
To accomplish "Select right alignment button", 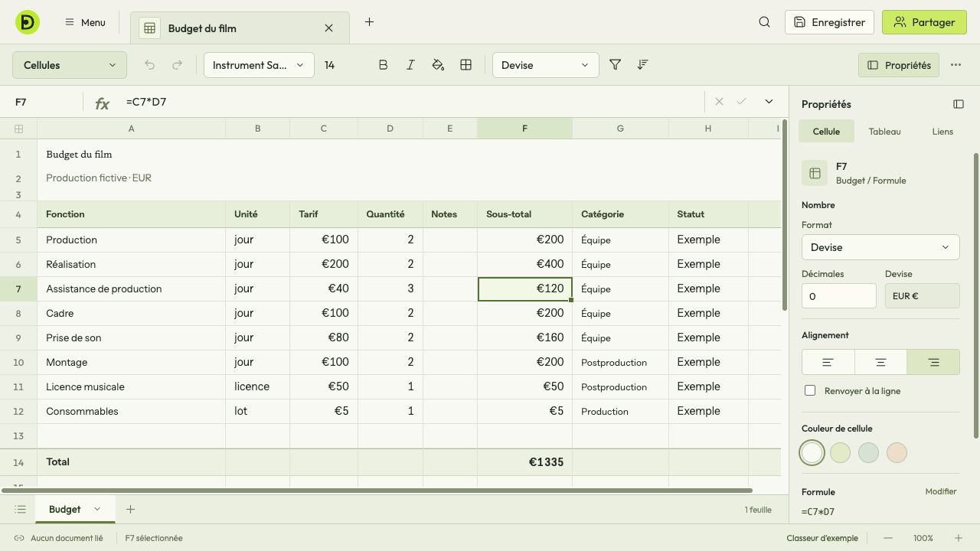I will (x=933, y=362).
